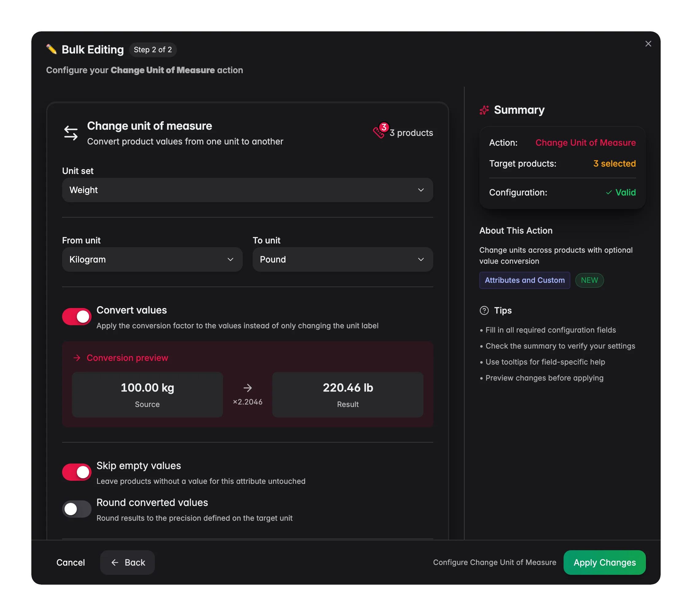Image resolution: width=692 pixels, height=616 pixels.
Task: Click the About This Action heading
Action: point(516,231)
